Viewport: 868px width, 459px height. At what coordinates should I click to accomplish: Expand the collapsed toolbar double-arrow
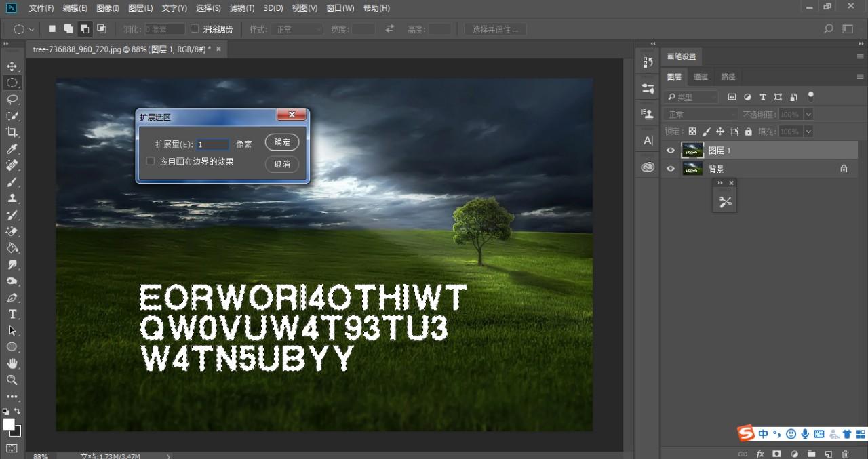pyautogui.click(x=6, y=43)
